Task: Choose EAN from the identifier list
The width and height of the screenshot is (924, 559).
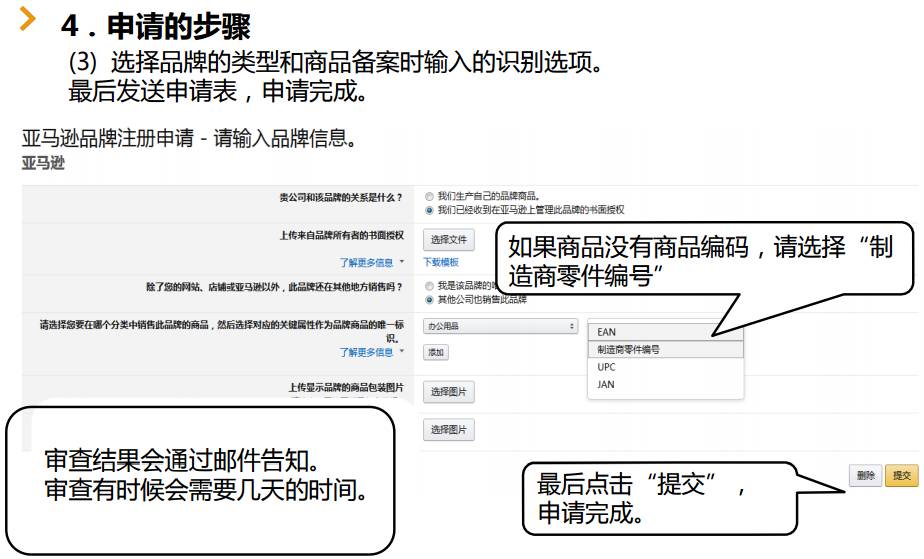Action: pyautogui.click(x=666, y=332)
